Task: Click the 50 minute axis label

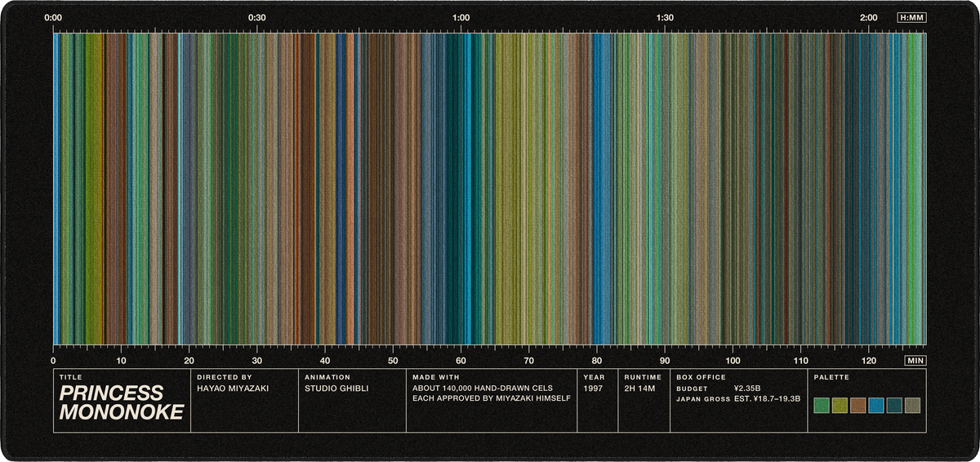Action: (x=393, y=360)
